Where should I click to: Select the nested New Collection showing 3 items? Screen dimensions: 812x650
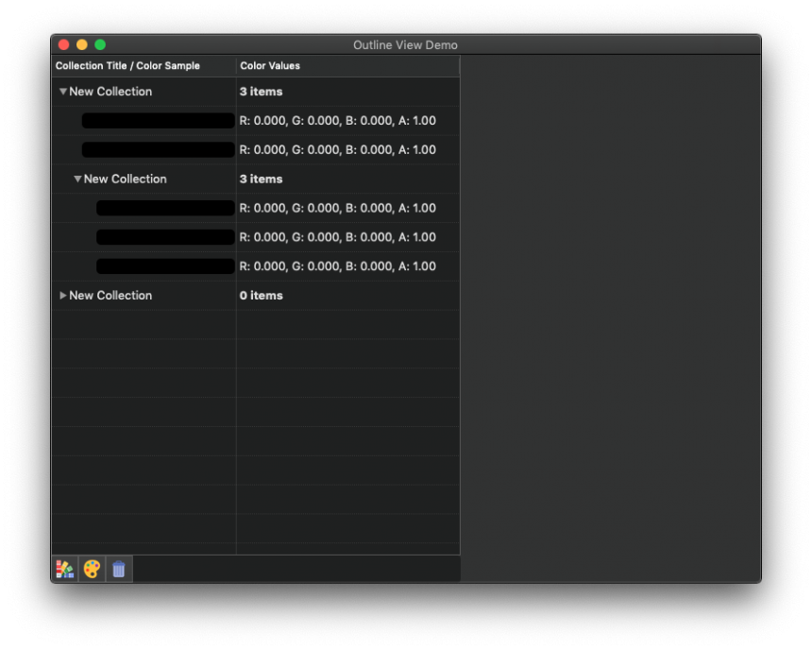point(126,179)
